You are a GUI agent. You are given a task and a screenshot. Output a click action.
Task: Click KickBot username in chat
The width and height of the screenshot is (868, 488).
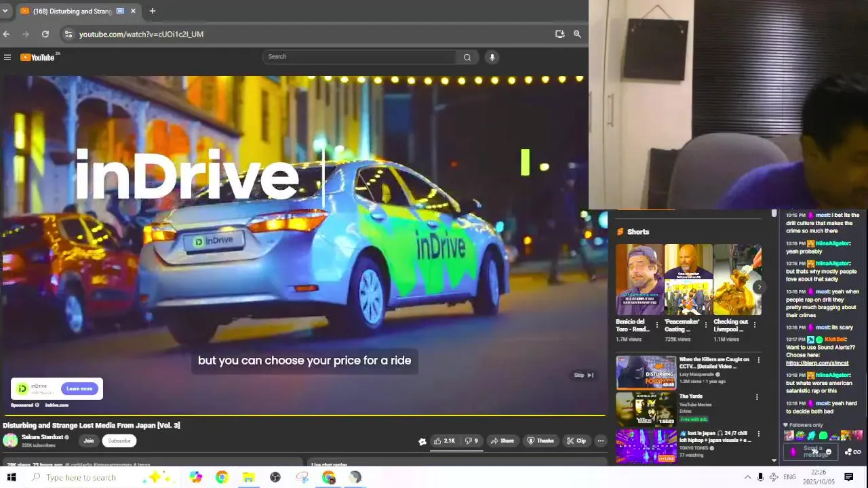click(835, 340)
